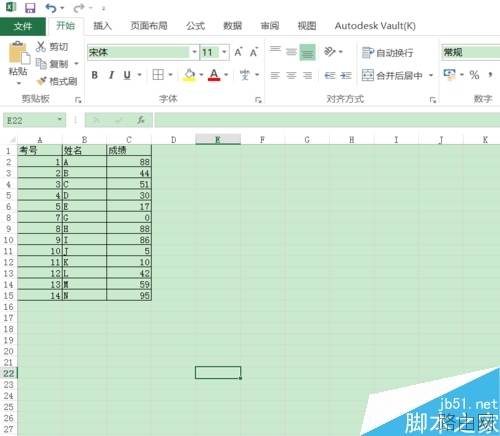Open the borders dropdown arrow
Viewport: 500px width, 436px height.
[170, 75]
